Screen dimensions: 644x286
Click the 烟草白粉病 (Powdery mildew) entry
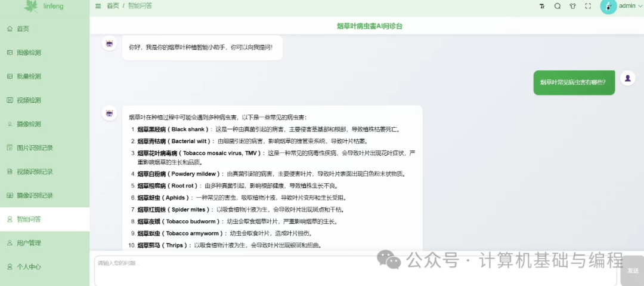point(271,174)
